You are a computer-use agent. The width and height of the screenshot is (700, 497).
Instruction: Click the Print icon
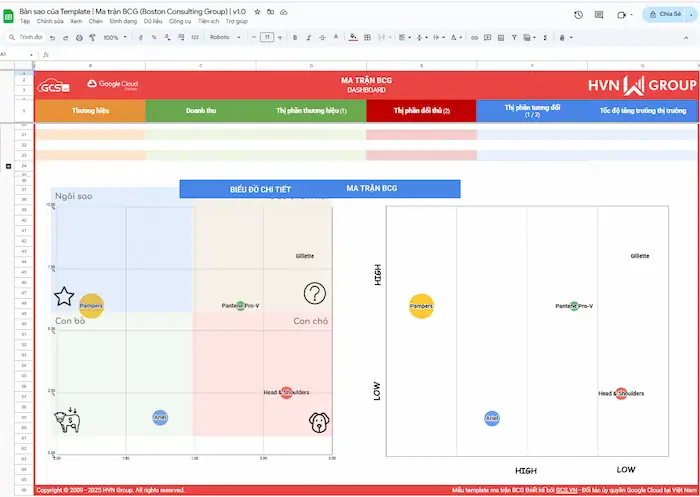(x=79, y=37)
